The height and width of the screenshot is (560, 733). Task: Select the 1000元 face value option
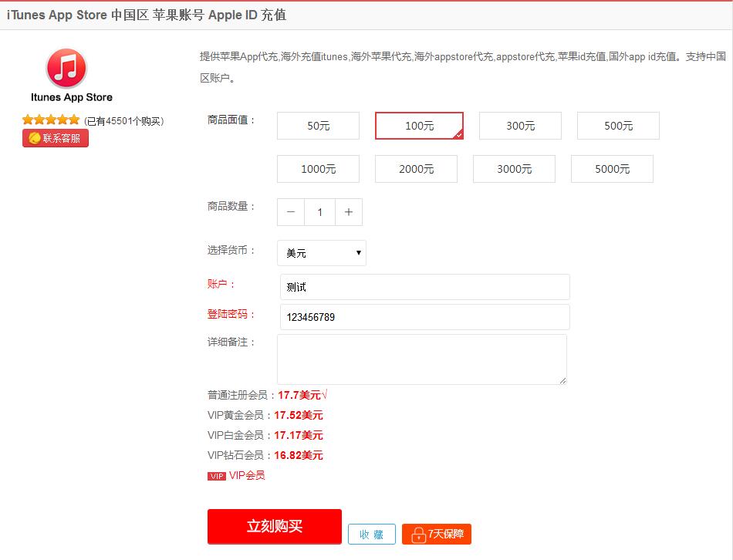pos(318,169)
